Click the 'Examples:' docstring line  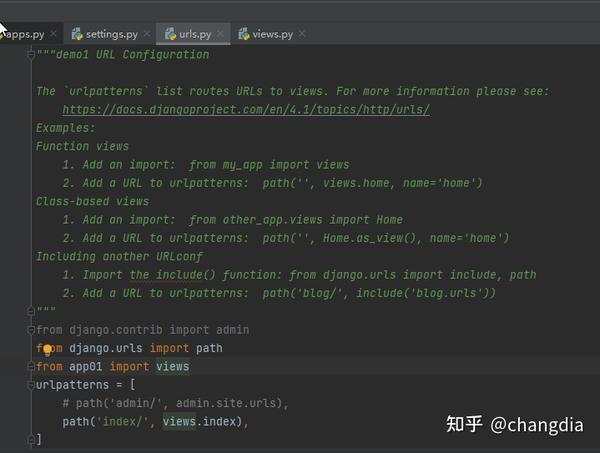pos(65,128)
